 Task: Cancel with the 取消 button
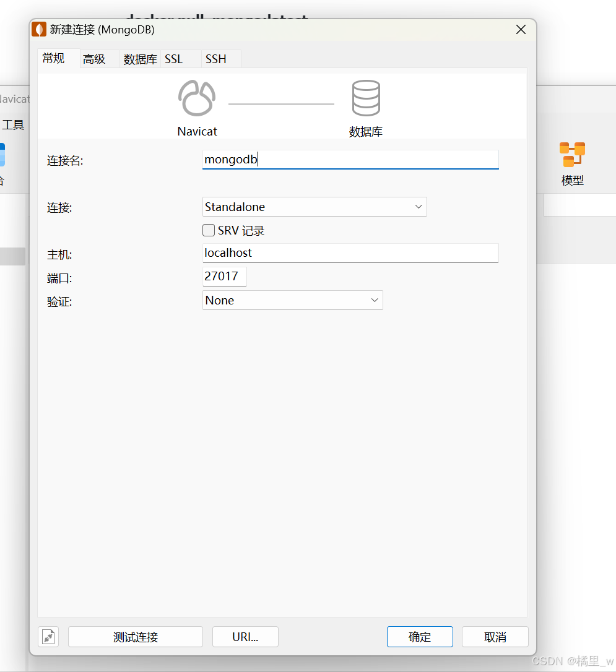point(495,637)
